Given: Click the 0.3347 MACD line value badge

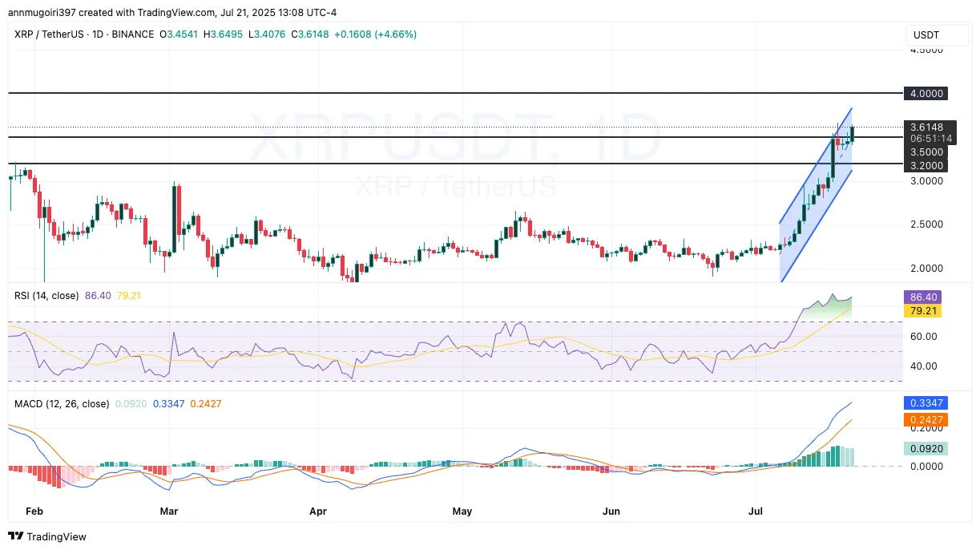Looking at the screenshot, I should 926,403.
